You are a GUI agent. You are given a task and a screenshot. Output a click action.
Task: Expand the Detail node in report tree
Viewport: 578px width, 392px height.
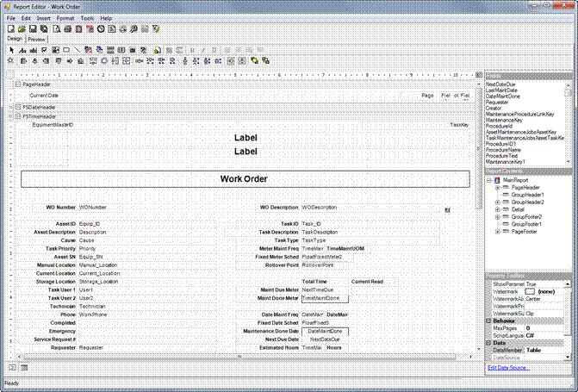pos(497,208)
